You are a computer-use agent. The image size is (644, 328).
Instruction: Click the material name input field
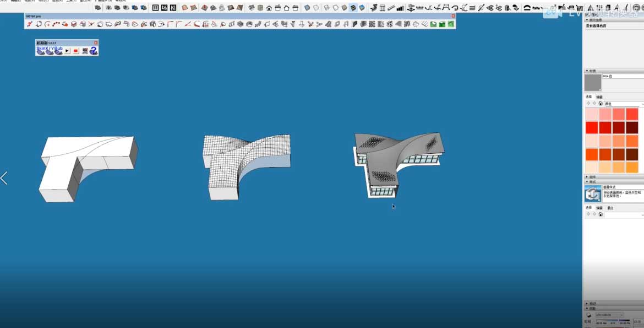(x=623, y=76)
